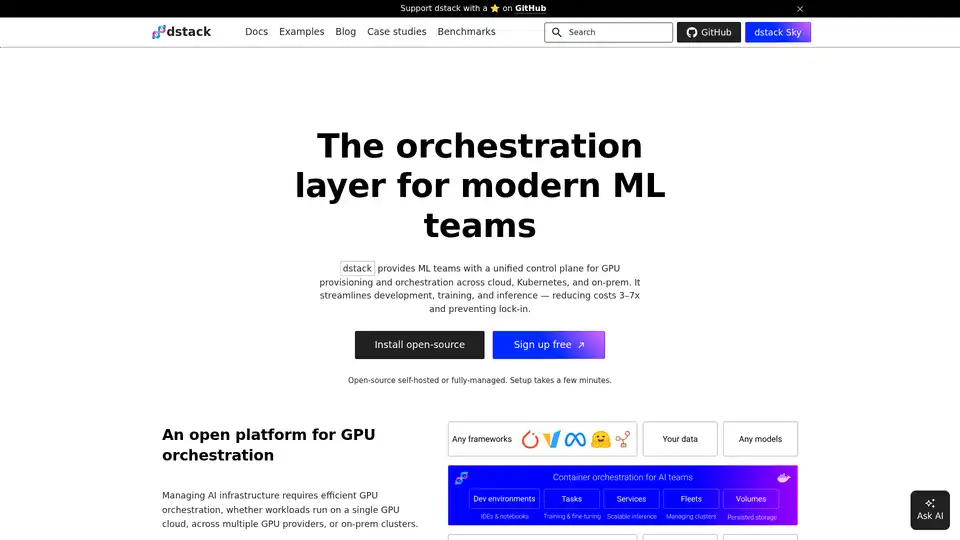The width and height of the screenshot is (960, 540).
Task: Click the dstack logo in the header
Action: [x=181, y=32]
